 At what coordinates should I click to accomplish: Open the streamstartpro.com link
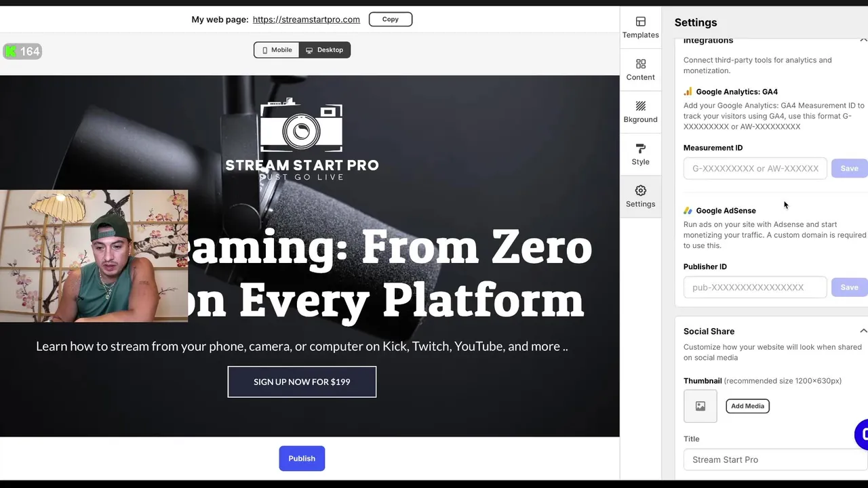(x=307, y=20)
